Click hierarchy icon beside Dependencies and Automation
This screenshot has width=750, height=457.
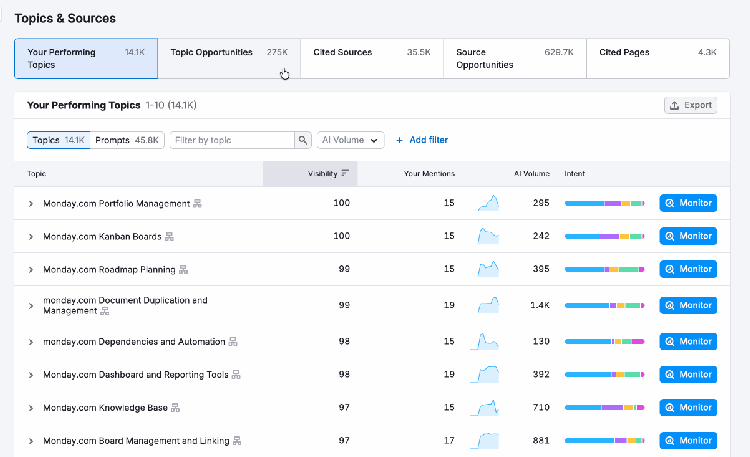[x=233, y=342]
